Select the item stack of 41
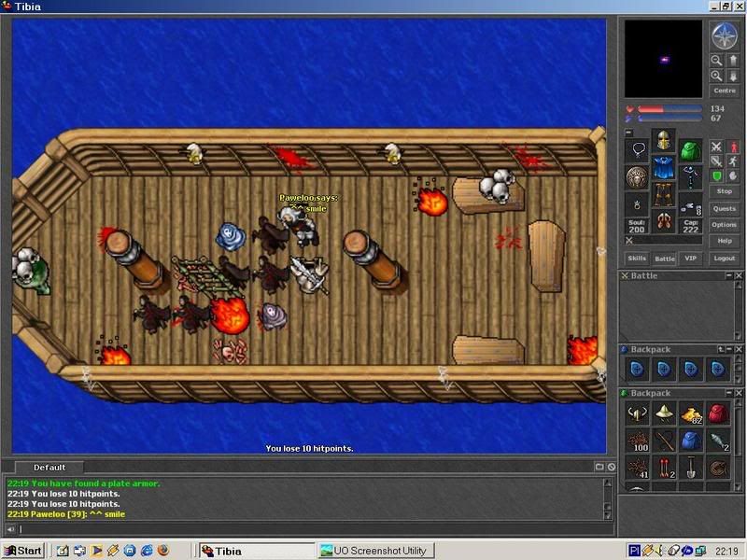 point(637,469)
